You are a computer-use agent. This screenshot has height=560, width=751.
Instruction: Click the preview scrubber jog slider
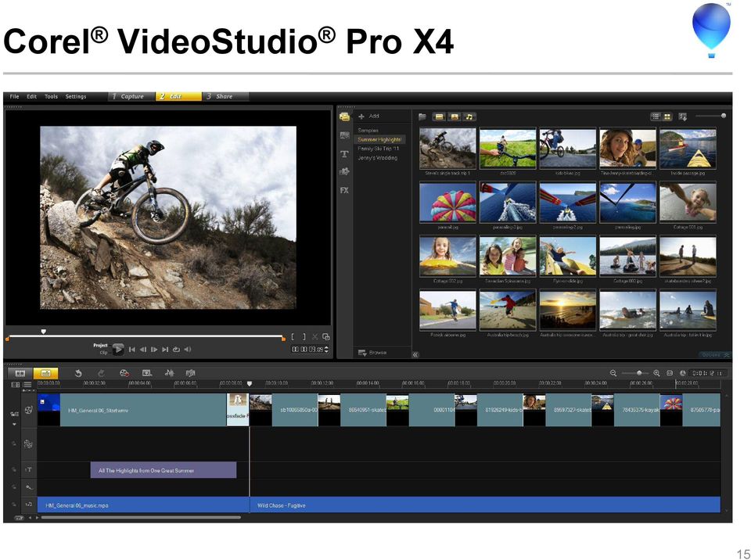coord(44,332)
